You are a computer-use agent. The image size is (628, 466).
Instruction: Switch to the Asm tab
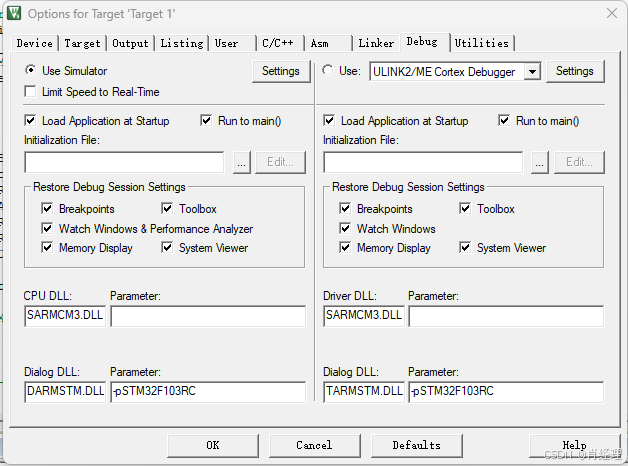pos(328,43)
